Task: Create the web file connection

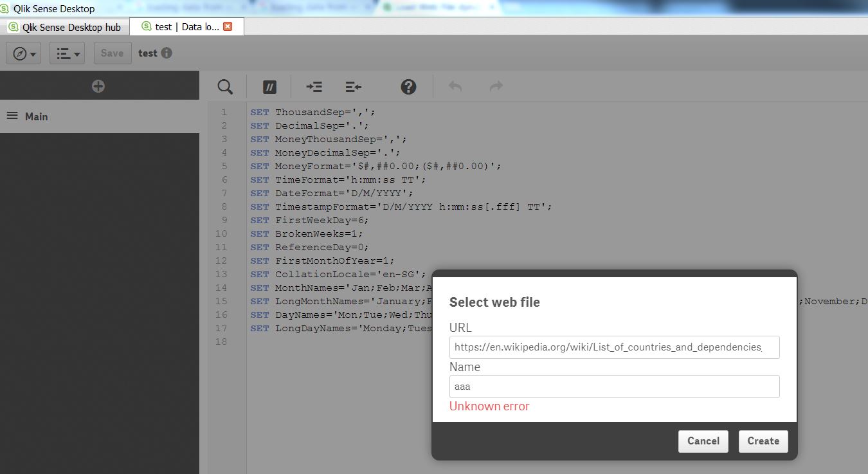Action: (763, 441)
